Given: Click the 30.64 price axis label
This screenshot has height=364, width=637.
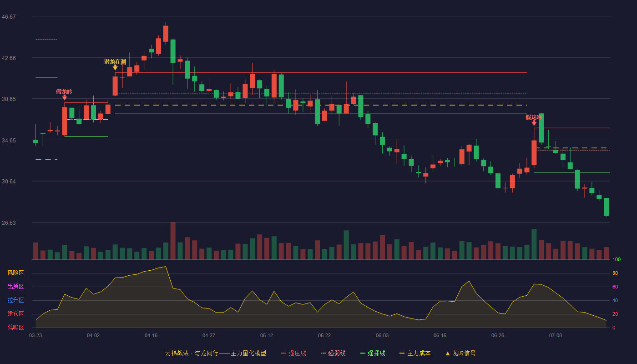Looking at the screenshot, I should pyautogui.click(x=9, y=182).
